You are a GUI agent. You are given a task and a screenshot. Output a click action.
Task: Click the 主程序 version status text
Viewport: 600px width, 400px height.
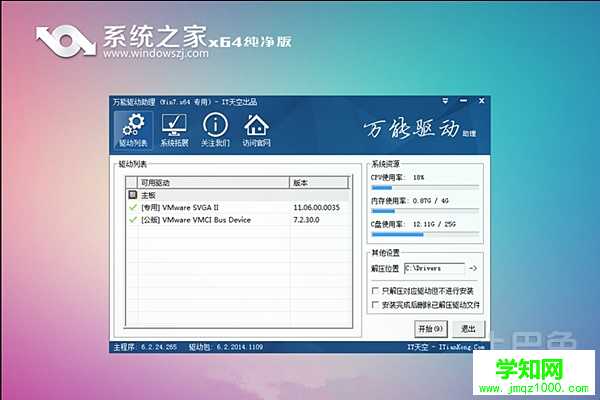coord(145,347)
